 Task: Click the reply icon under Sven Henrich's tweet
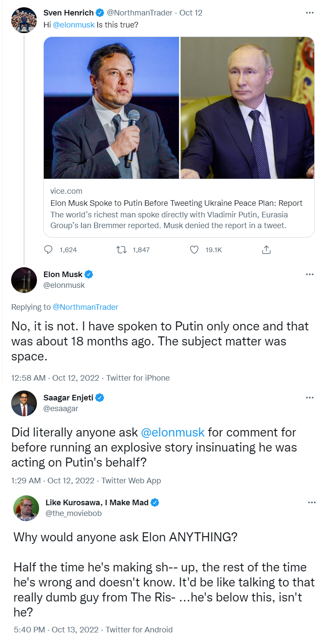coord(49,249)
